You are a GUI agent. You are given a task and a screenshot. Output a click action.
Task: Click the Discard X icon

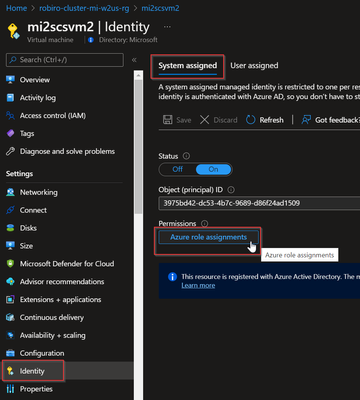click(x=204, y=120)
